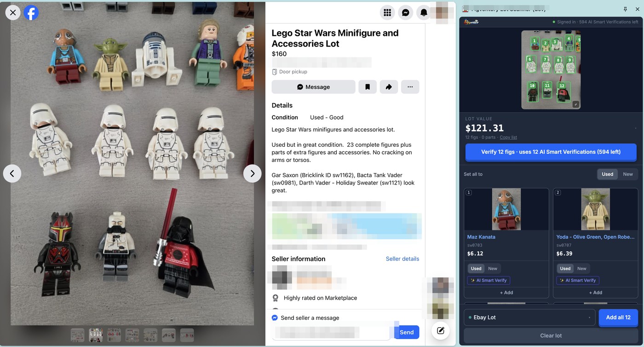The width and height of the screenshot is (644, 347).
Task: Click the Maz Kanata price $6.12
Action: (x=475, y=254)
